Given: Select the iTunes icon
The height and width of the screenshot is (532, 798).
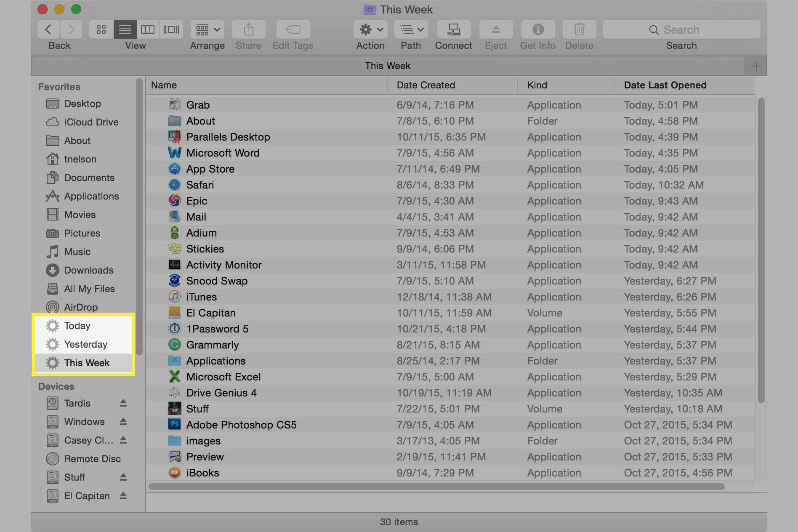Looking at the screenshot, I should click(x=174, y=296).
